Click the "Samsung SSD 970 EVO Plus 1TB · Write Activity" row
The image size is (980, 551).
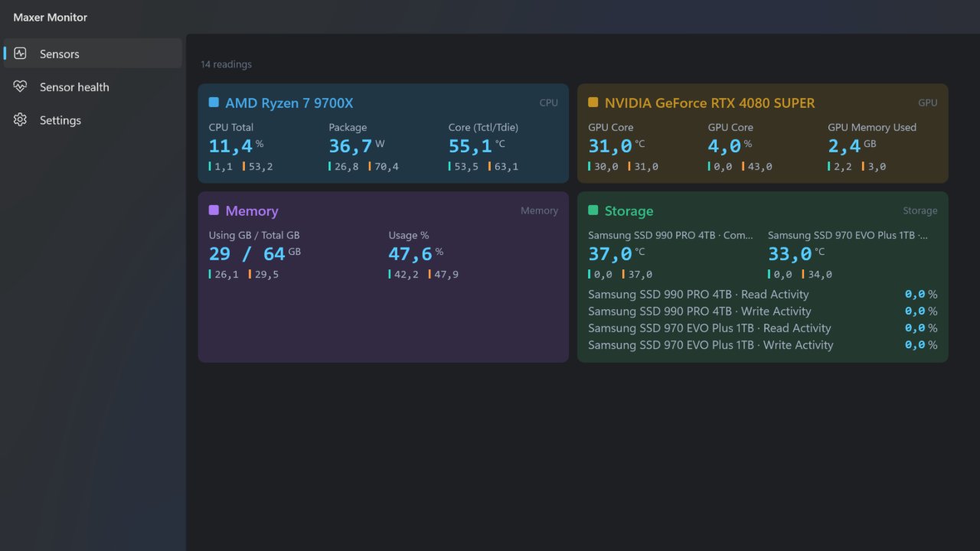(763, 345)
